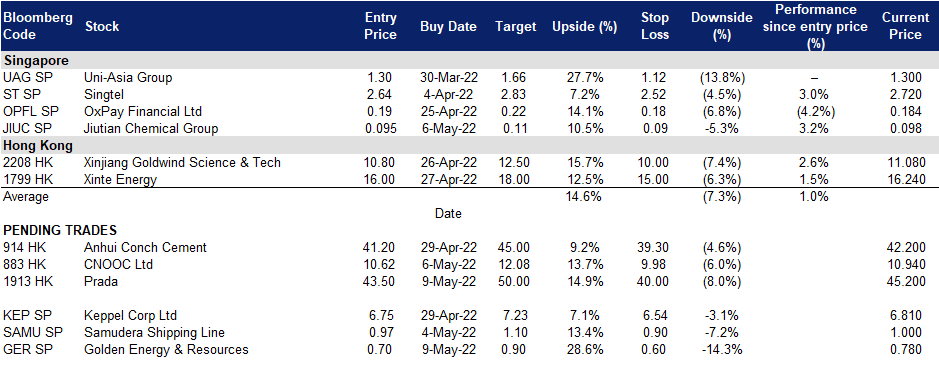The height and width of the screenshot is (375, 939).
Task: Select the Stop Loss header
Action: [654, 26]
